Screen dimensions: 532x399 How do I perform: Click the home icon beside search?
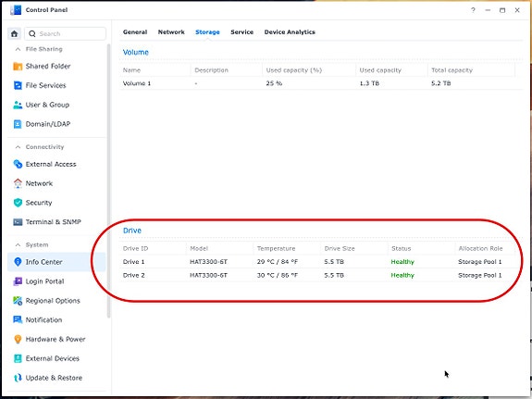tap(14, 33)
